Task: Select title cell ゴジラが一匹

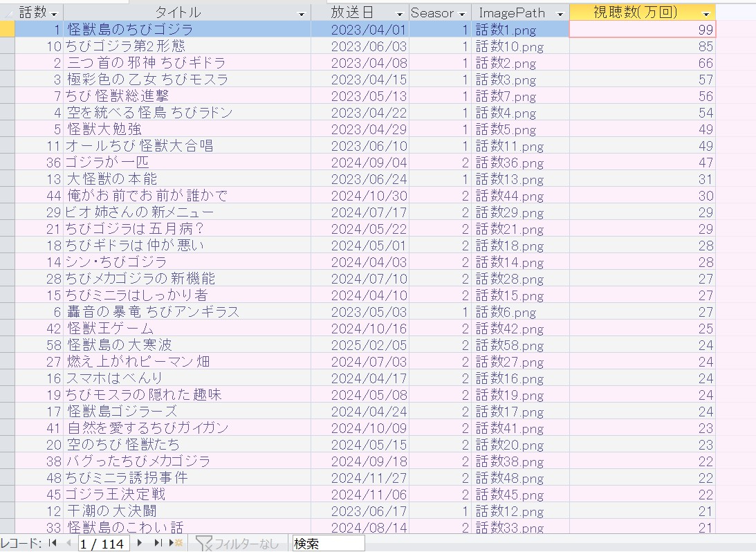Action: click(x=187, y=163)
